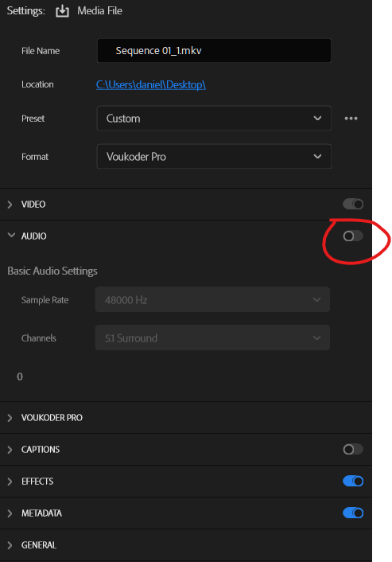Toggle the VIDEO export switch
The width and height of the screenshot is (392, 562).
[x=353, y=204]
